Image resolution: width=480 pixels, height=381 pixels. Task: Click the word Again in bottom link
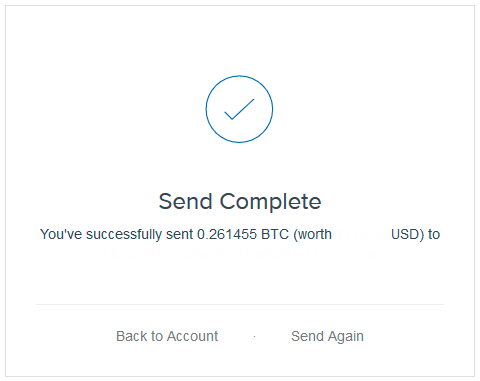click(x=346, y=337)
